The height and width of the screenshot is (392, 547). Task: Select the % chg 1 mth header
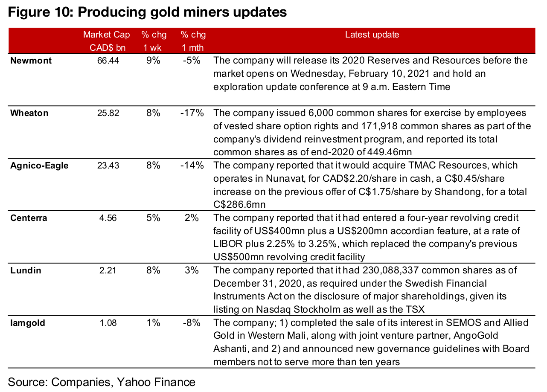[192, 41]
